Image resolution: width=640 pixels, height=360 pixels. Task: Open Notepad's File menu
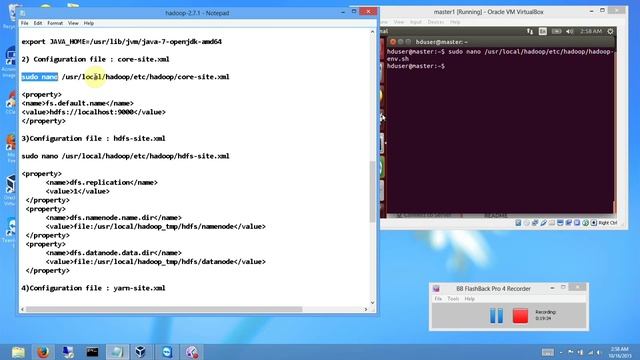click(x=24, y=23)
